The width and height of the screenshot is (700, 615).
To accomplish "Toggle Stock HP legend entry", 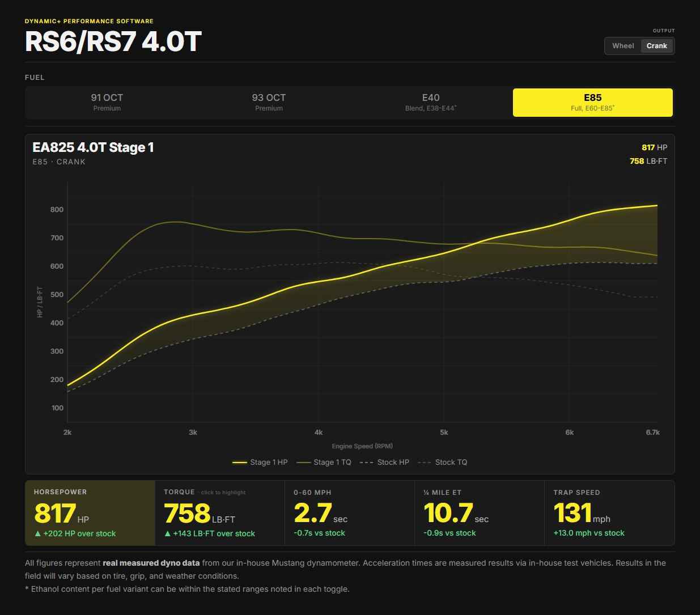I will click(384, 463).
